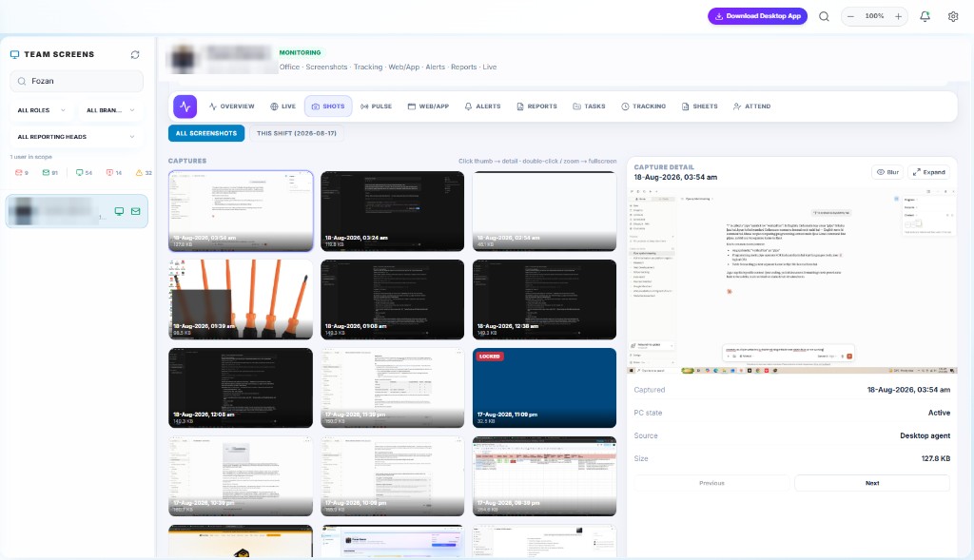This screenshot has height=560, width=974.
Task: Open notifications bell in top bar
Action: 925,17
